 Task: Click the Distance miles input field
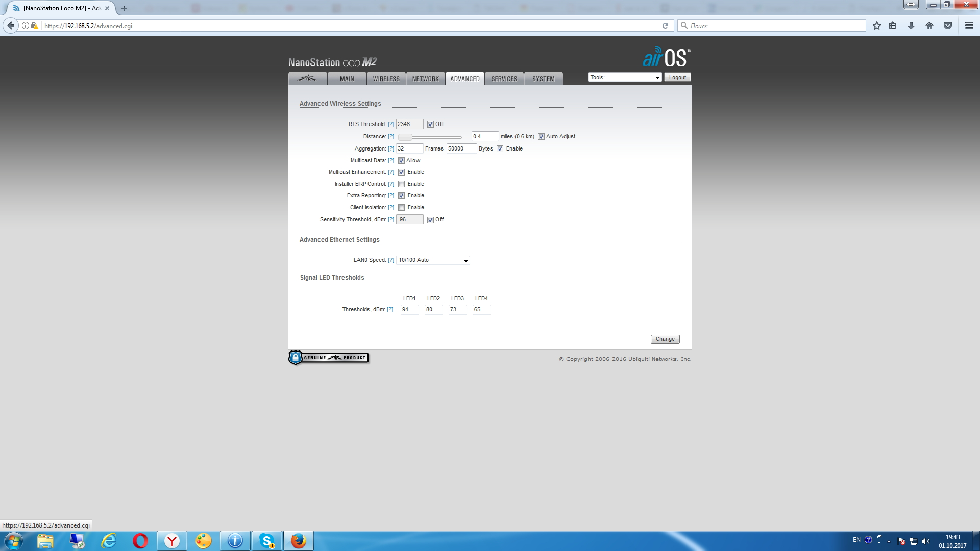[485, 136]
